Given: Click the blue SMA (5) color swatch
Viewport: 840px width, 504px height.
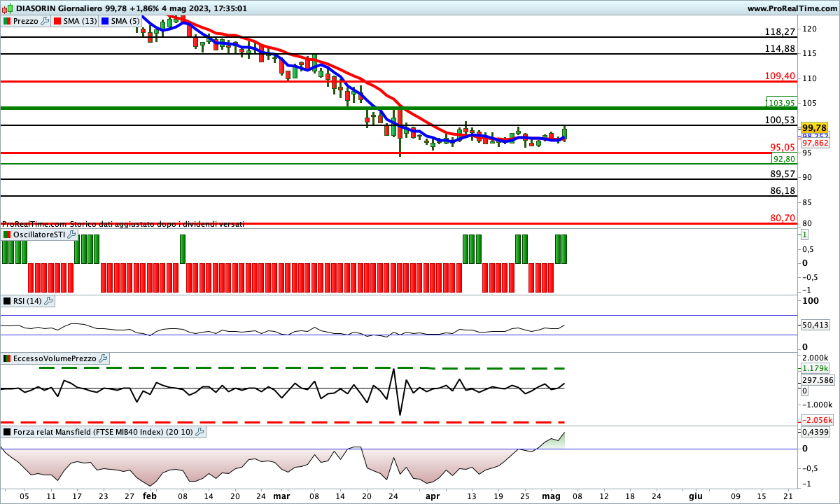Looking at the screenshot, I should click(105, 21).
